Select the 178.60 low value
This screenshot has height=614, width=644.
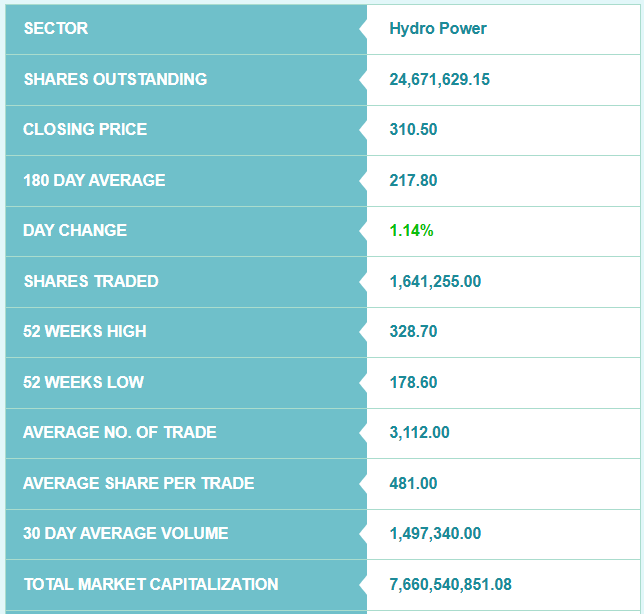[413, 383]
